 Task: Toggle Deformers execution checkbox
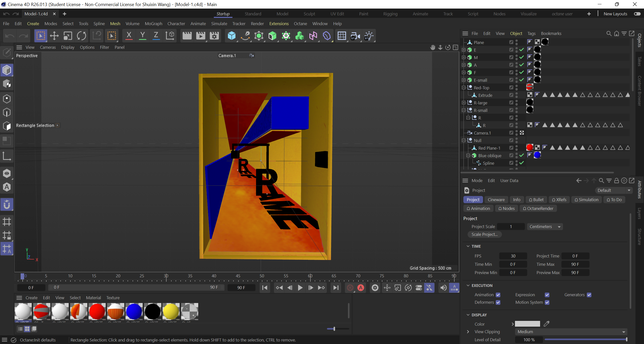[x=498, y=302]
